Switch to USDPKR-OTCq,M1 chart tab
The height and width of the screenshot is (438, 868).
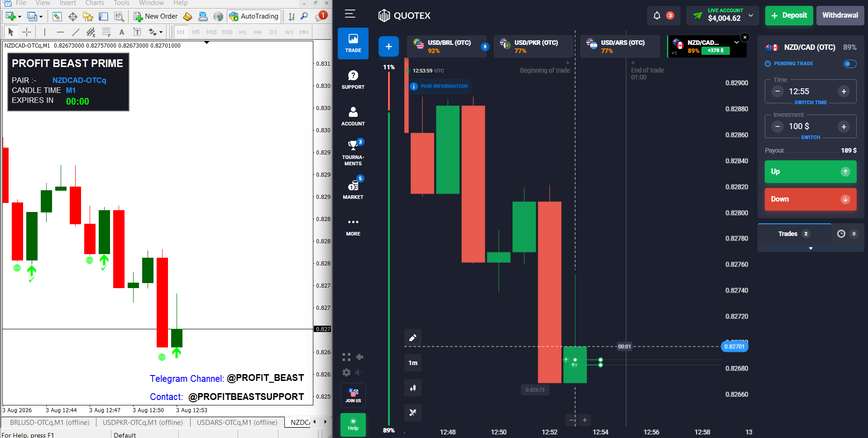pos(143,423)
